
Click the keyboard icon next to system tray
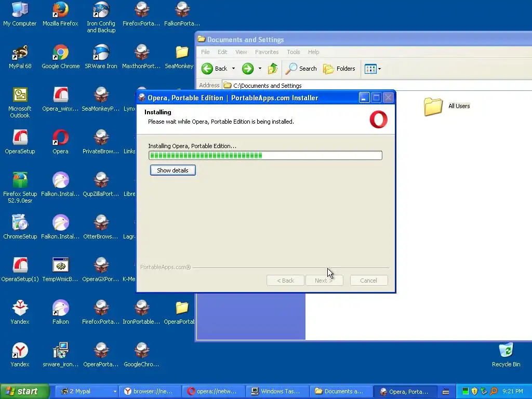[x=446, y=392]
